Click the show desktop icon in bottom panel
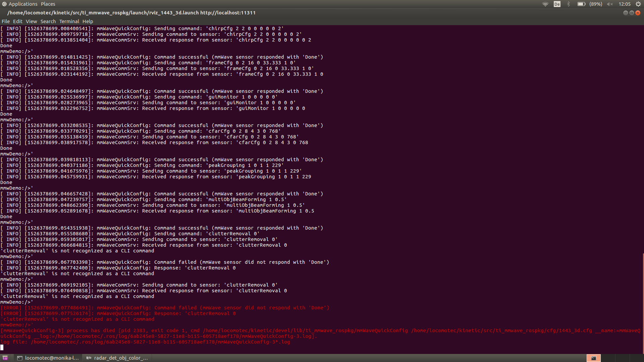The width and height of the screenshot is (644, 362). point(5,358)
